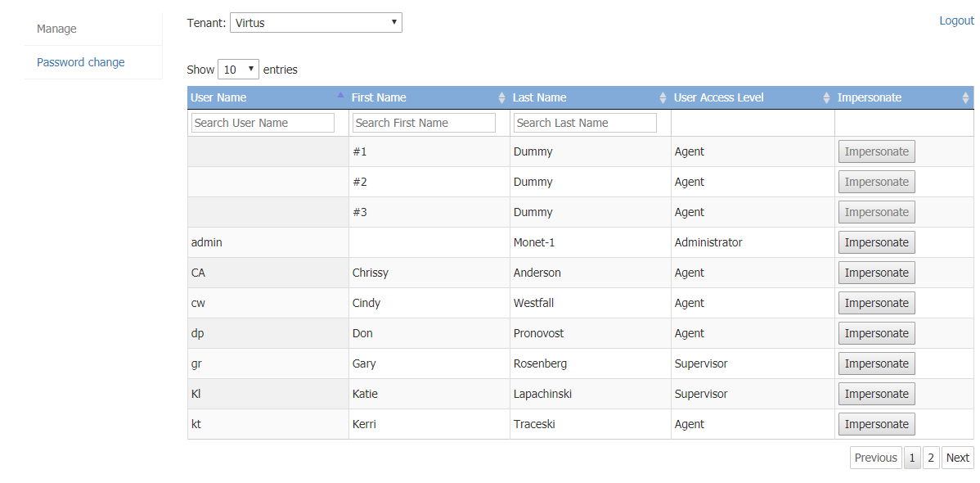Impersonate Chrissy Anderson

tap(876, 273)
